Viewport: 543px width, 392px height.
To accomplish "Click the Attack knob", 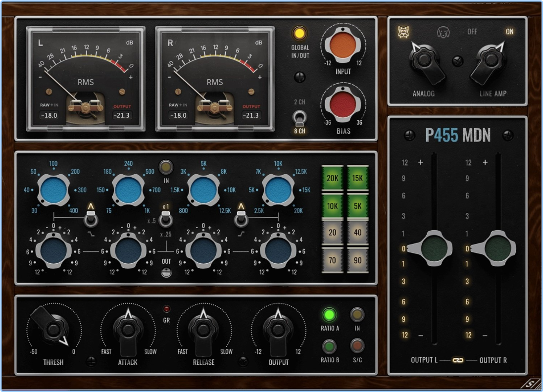I will [128, 331].
